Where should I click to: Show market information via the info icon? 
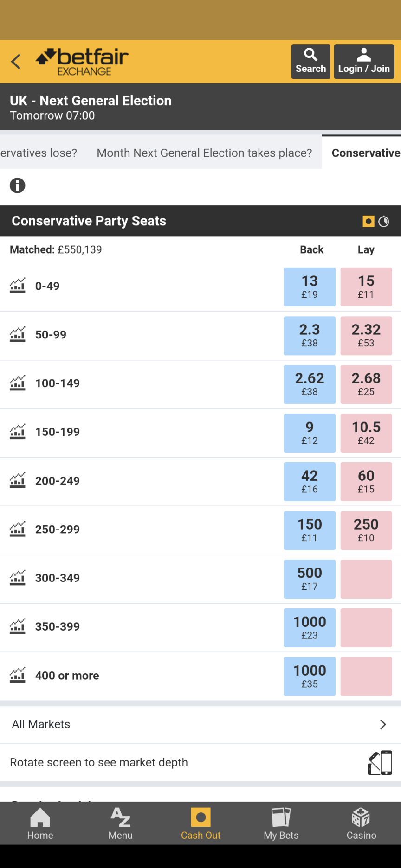click(18, 185)
